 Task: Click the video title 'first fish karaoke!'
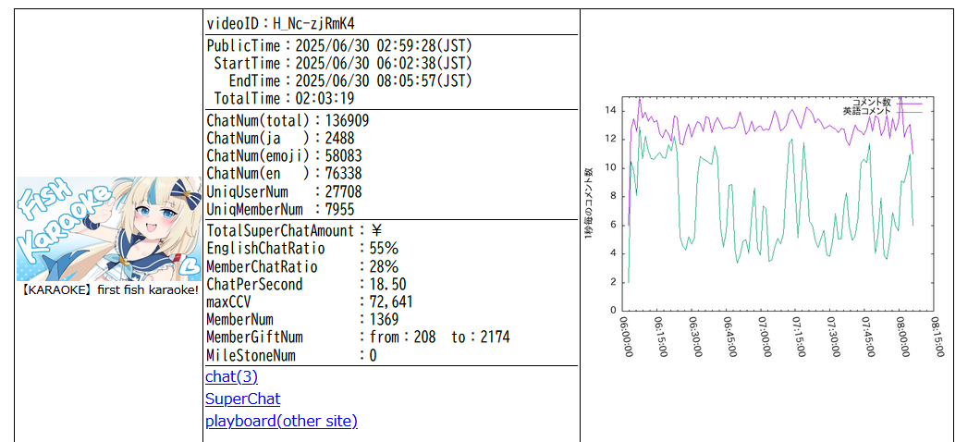(x=148, y=290)
